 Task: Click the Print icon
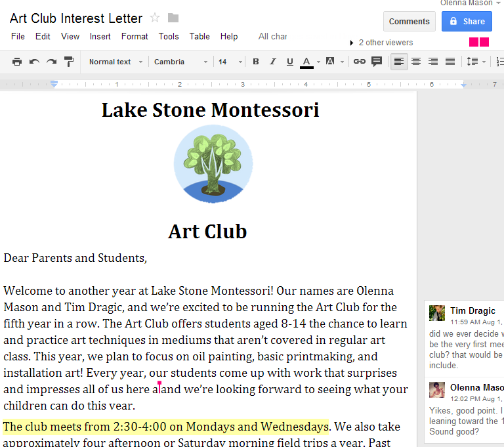[x=17, y=62]
